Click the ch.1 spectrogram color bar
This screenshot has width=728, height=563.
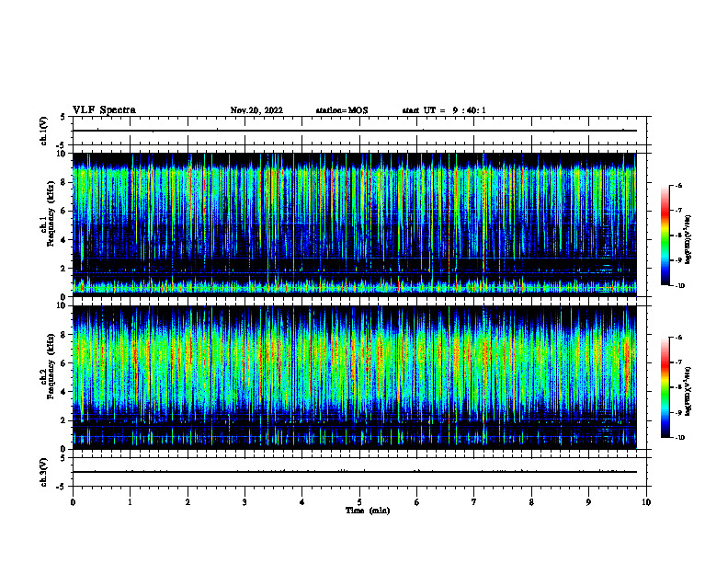coord(665,236)
